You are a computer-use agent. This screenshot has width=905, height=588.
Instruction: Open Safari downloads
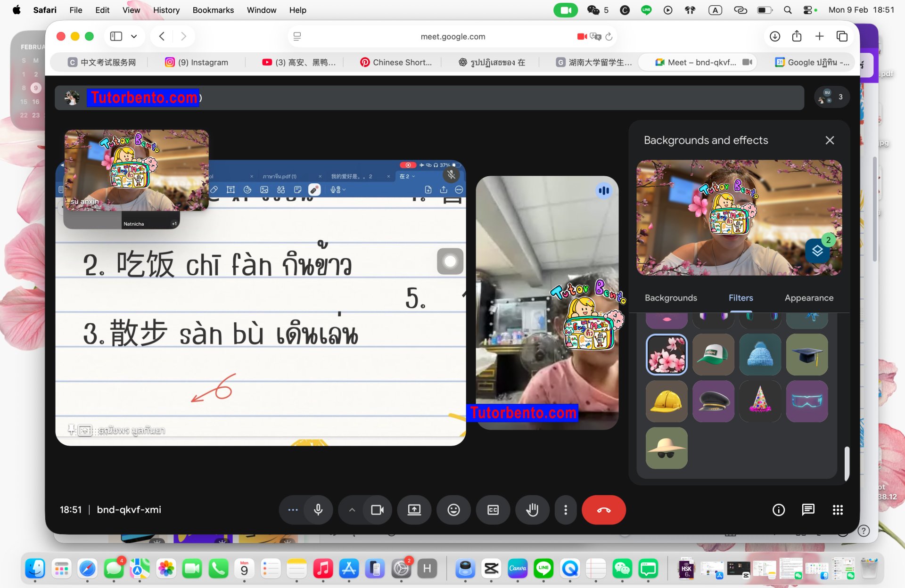[x=774, y=36]
